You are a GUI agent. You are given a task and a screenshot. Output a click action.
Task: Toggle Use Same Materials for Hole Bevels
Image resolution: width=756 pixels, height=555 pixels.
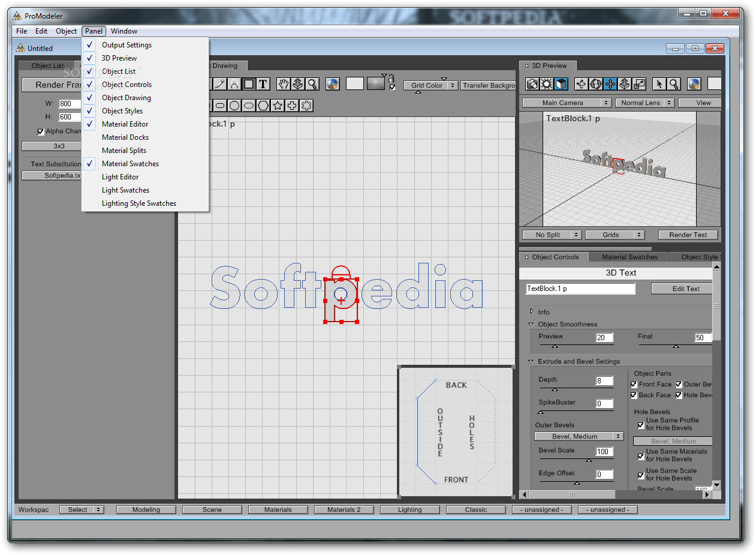tap(641, 456)
